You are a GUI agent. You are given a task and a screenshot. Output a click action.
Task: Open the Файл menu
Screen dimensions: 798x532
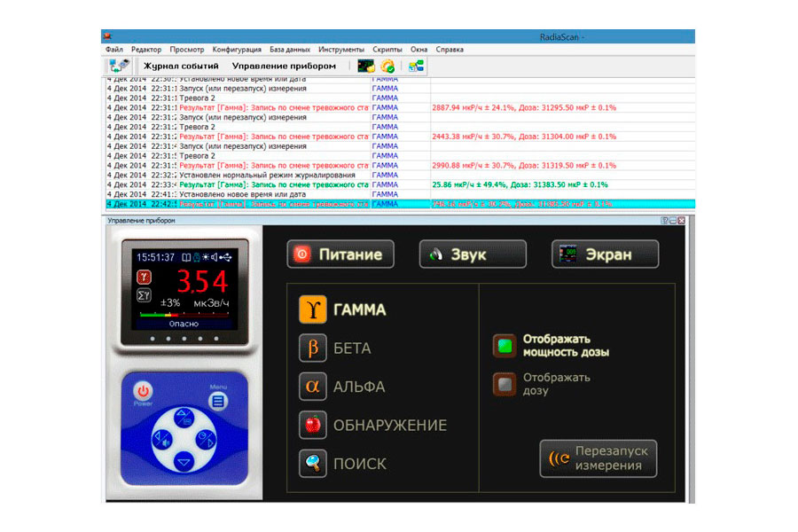114,50
